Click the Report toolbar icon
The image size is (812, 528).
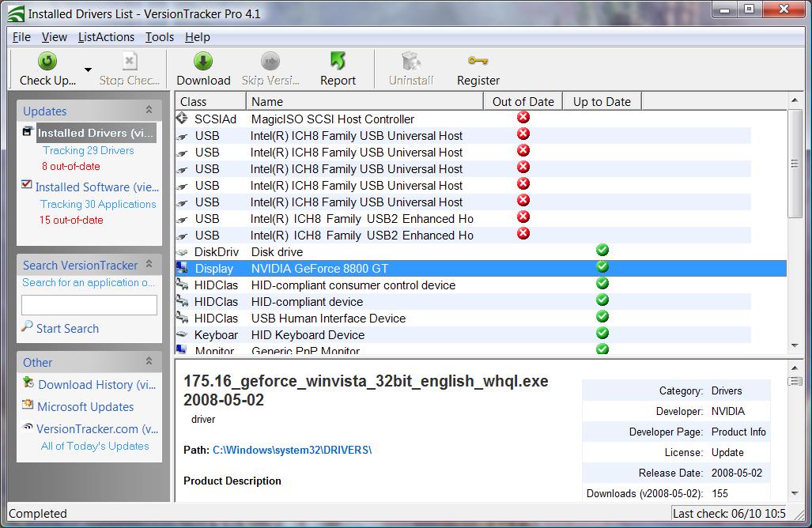click(338, 61)
